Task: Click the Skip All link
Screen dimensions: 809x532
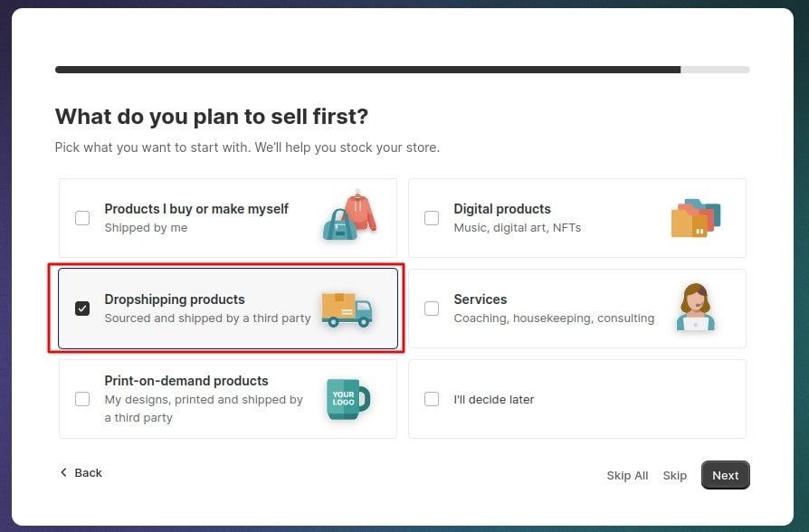Action: (627, 475)
